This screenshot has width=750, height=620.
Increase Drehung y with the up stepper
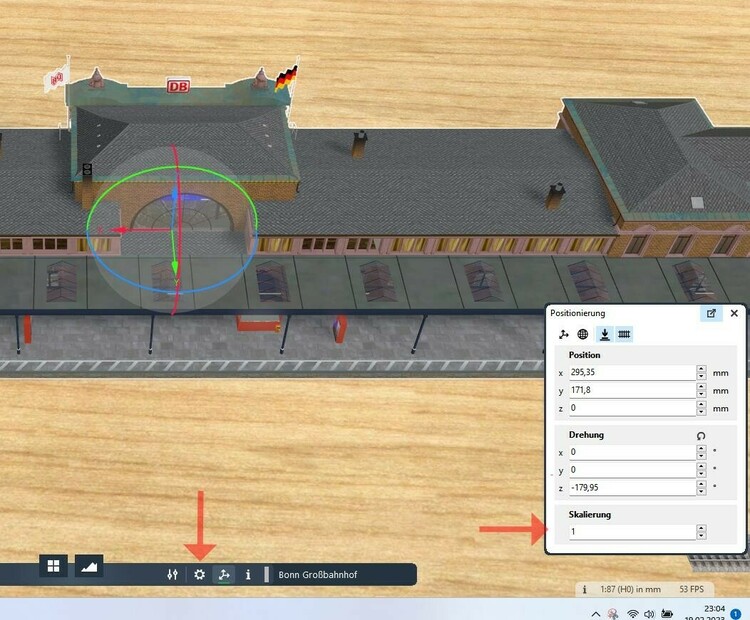pyautogui.click(x=701, y=466)
